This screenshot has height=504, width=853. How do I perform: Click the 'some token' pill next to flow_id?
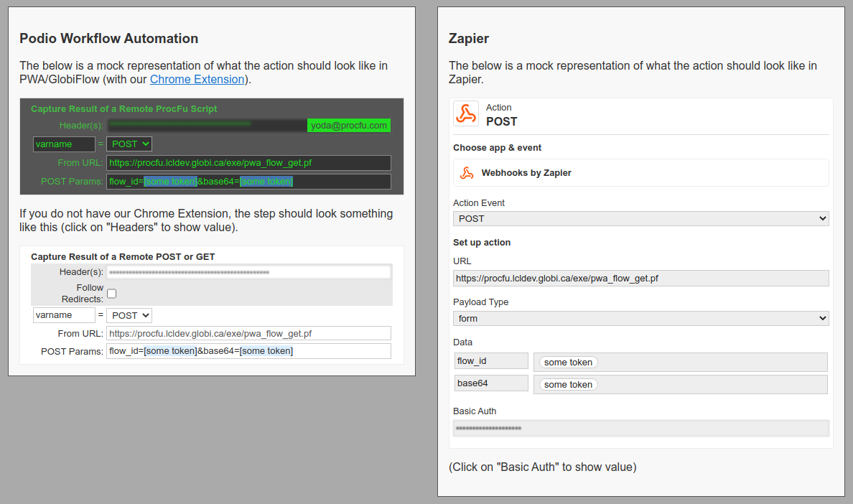click(568, 363)
